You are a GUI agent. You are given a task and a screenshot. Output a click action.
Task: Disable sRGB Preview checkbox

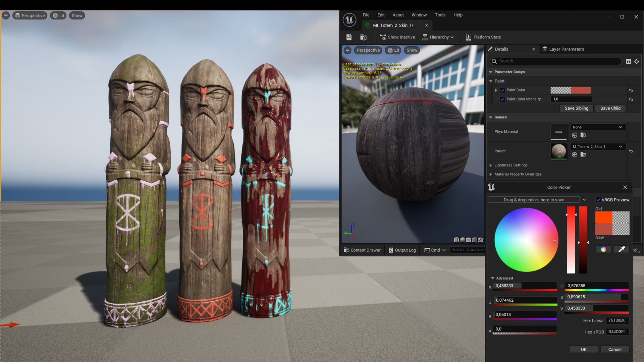coord(598,200)
